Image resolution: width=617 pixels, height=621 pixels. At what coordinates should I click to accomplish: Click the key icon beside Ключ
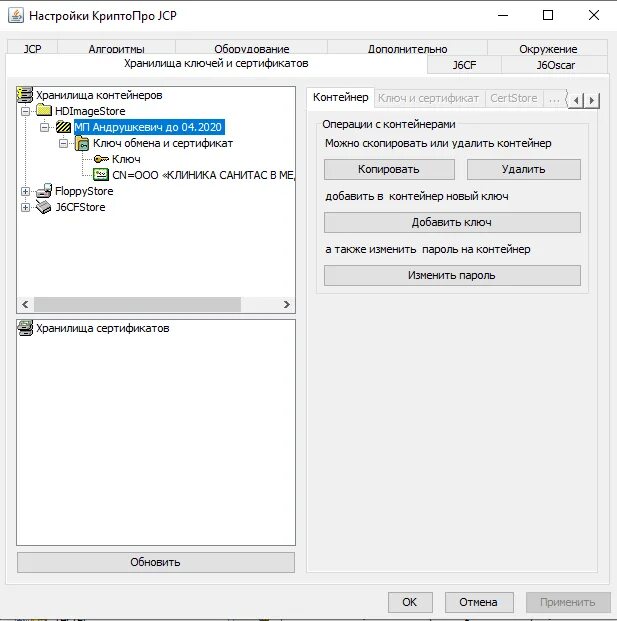point(101,159)
